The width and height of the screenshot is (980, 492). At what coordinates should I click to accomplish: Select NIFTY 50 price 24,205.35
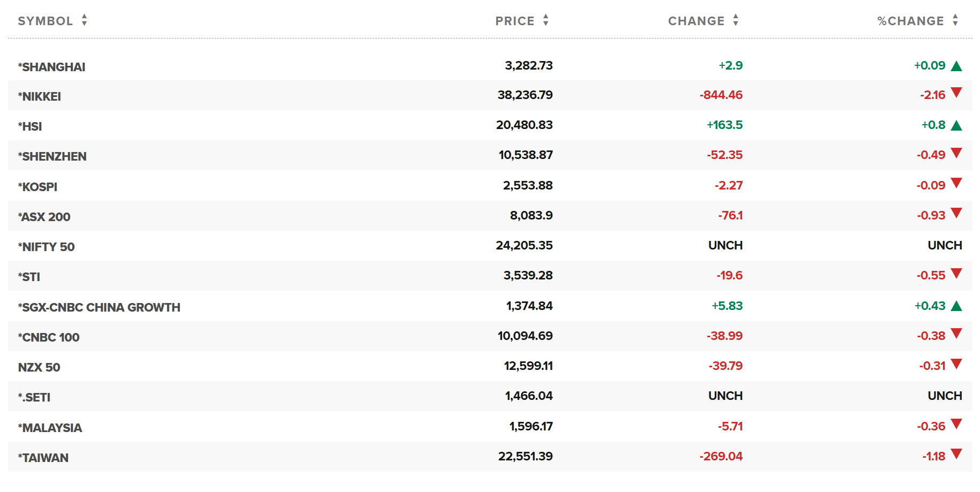click(x=524, y=245)
